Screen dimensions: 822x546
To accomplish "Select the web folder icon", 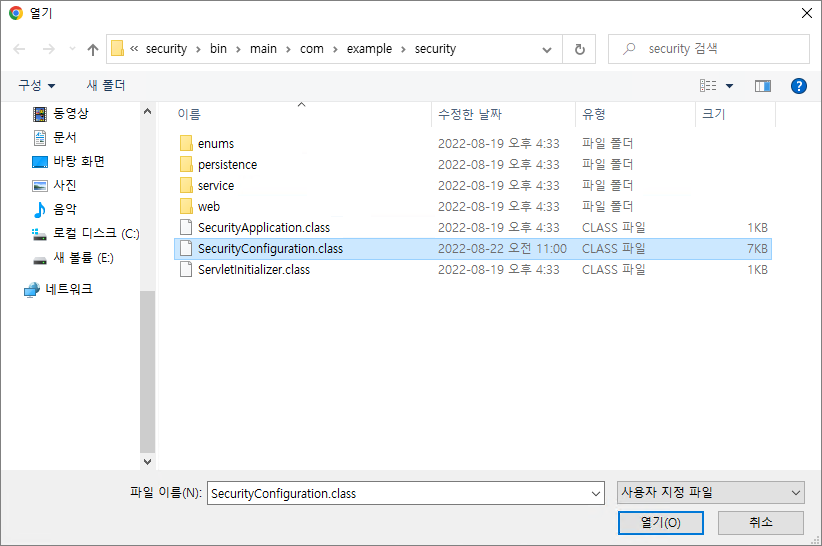I will pos(186,206).
